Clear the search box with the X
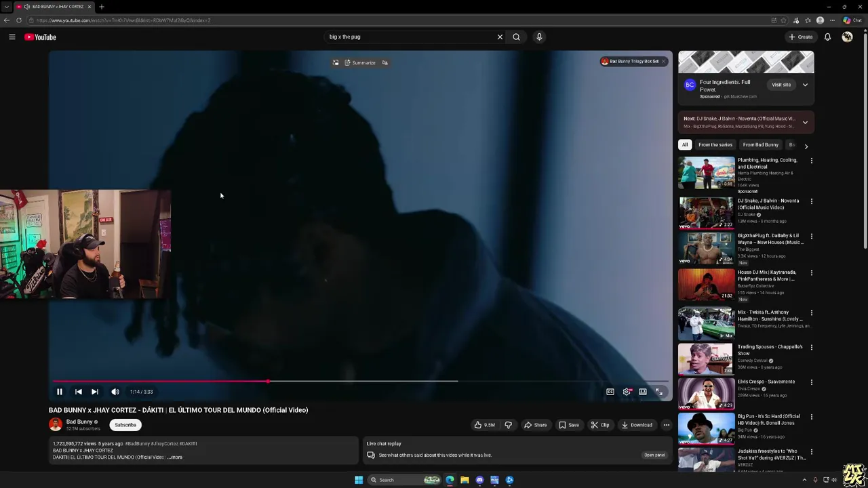Viewport: 868px width, 488px height. tap(500, 37)
